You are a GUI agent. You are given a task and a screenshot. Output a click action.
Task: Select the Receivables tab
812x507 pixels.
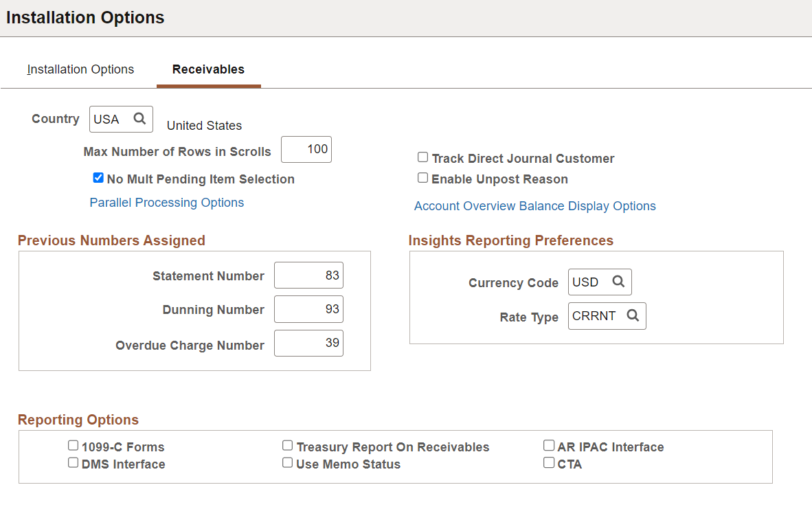click(x=208, y=69)
